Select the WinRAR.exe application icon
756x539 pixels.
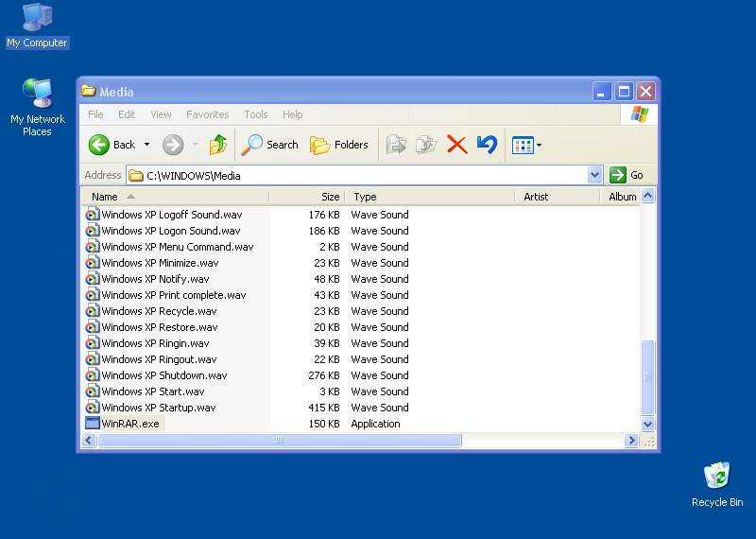[x=92, y=424]
